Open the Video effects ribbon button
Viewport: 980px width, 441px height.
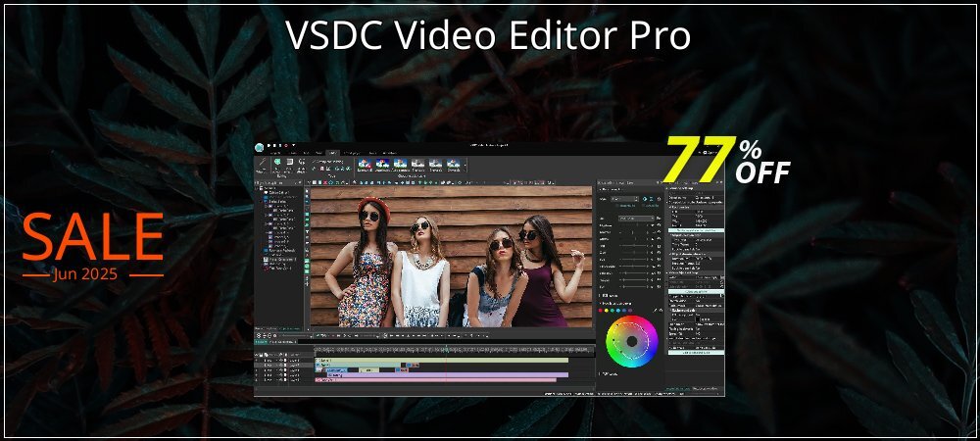(290, 167)
